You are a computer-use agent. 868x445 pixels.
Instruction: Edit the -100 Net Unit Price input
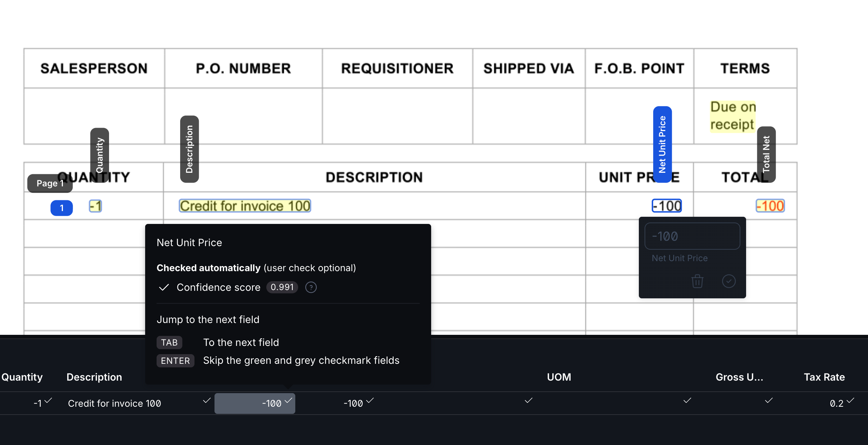[692, 236]
